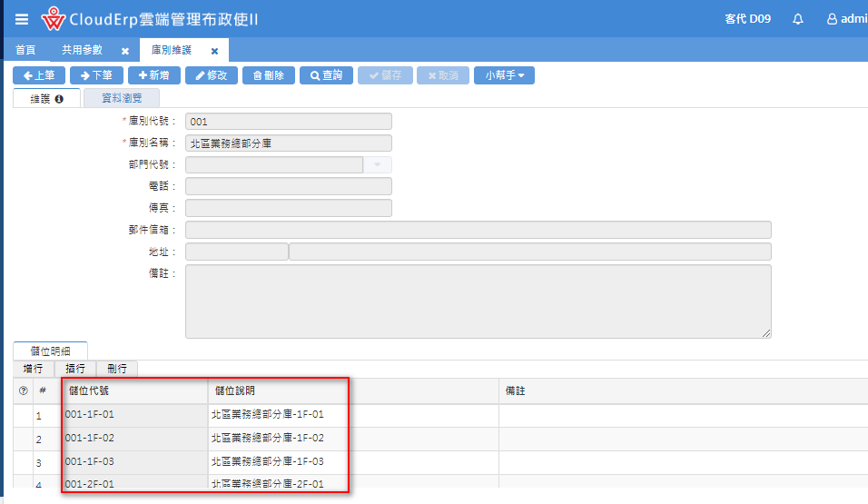Close the 共用參數 tab
The image size is (868, 504).
[x=125, y=51]
